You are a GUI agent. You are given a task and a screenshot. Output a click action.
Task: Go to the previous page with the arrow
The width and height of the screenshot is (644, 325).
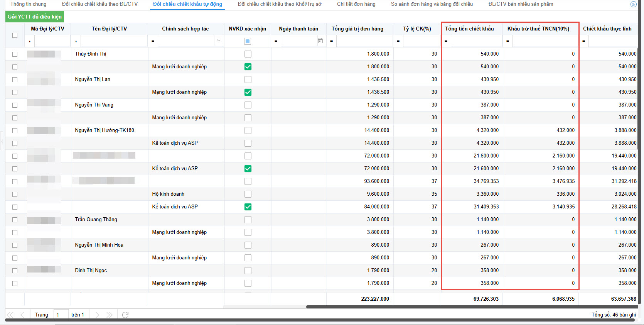pos(22,315)
